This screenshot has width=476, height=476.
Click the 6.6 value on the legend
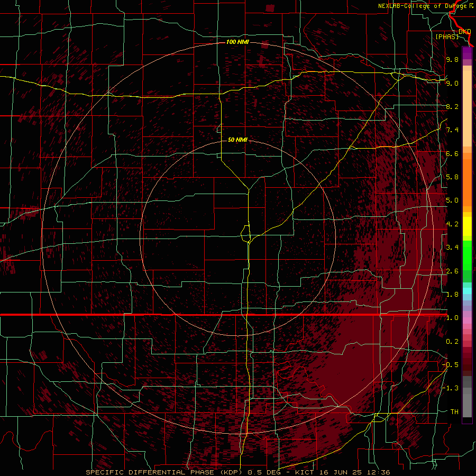pyautogui.click(x=452, y=153)
